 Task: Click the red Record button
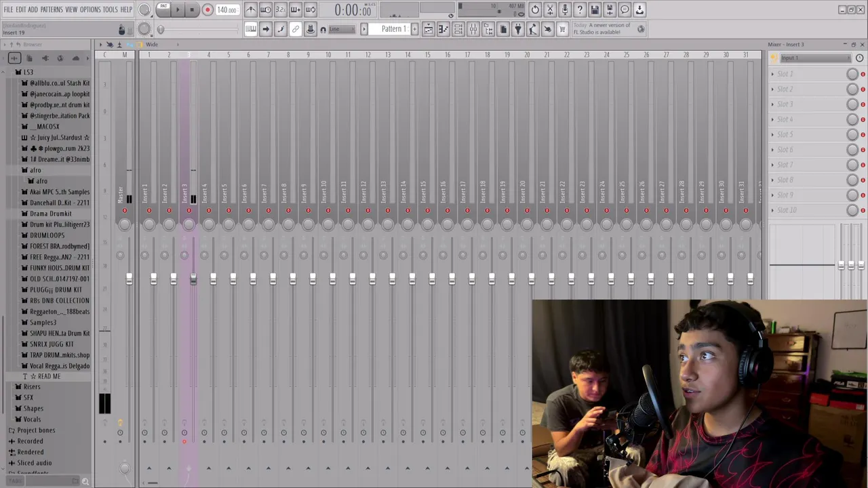click(x=208, y=10)
